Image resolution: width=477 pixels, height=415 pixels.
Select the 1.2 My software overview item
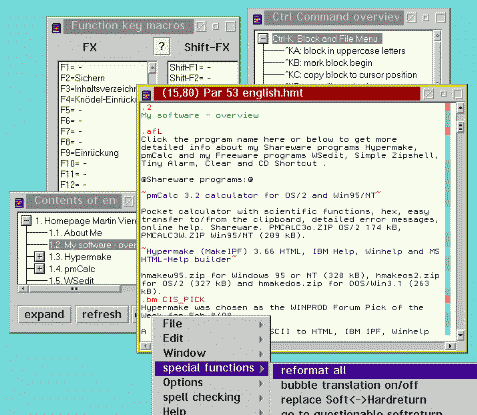(x=93, y=245)
